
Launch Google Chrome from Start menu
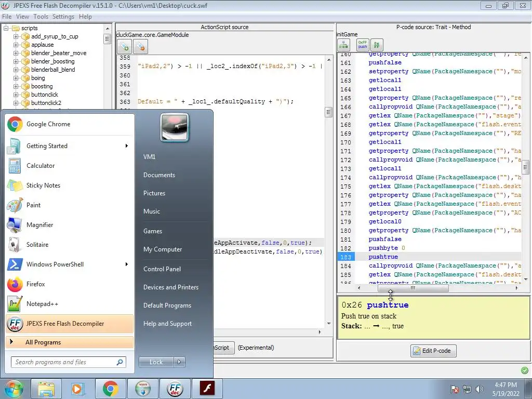(x=70, y=124)
